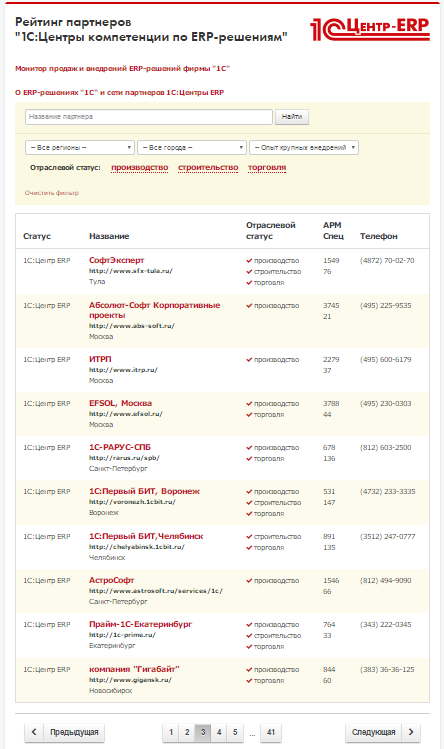This screenshot has width=444, height=749.
Task: Open EFSOL, Москва partner page
Action: click(x=120, y=403)
